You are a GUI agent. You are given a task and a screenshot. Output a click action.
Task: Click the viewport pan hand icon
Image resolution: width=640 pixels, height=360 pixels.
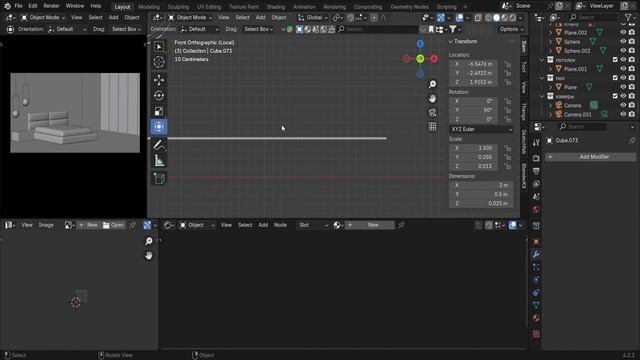[x=432, y=98]
